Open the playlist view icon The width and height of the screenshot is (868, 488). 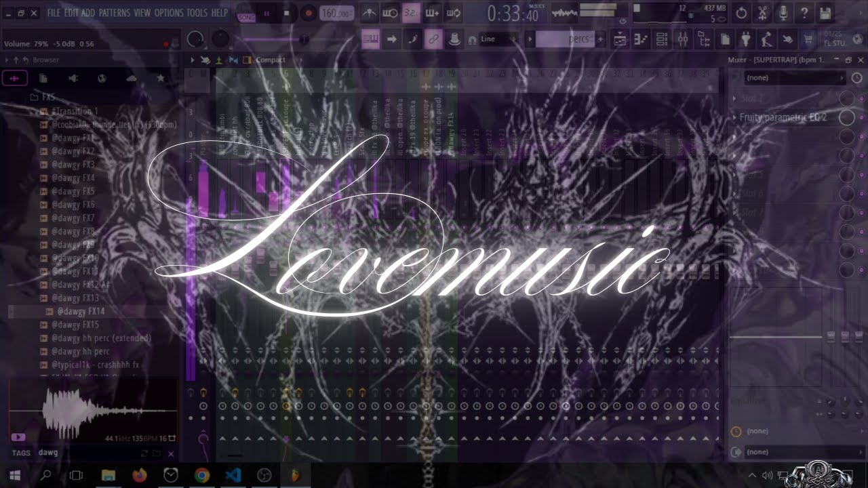(x=620, y=39)
